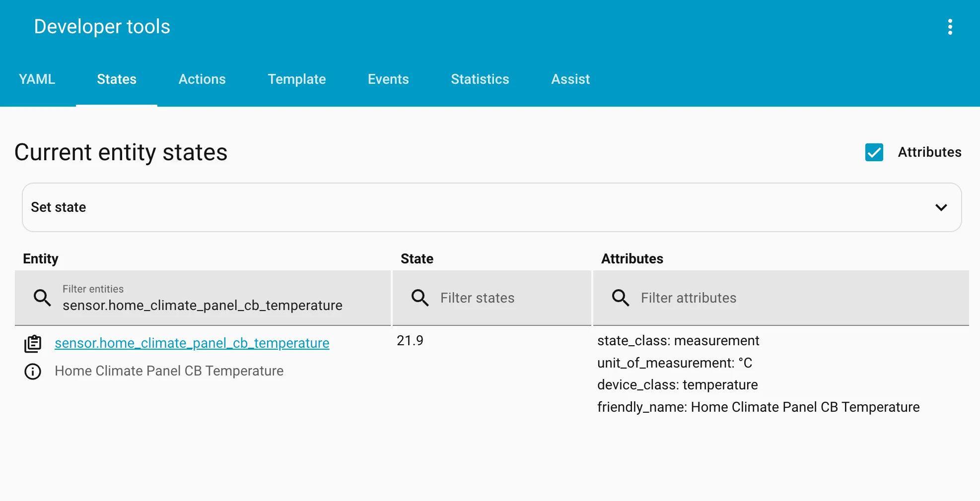Select the States tab
Viewport: 980px width, 501px height.
point(117,79)
